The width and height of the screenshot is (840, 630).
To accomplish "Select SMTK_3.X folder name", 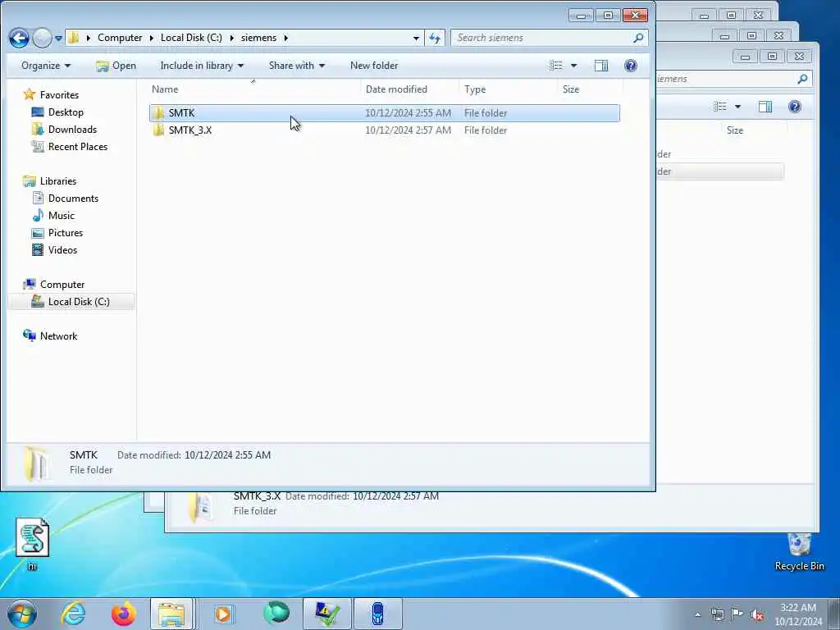I will coord(190,130).
